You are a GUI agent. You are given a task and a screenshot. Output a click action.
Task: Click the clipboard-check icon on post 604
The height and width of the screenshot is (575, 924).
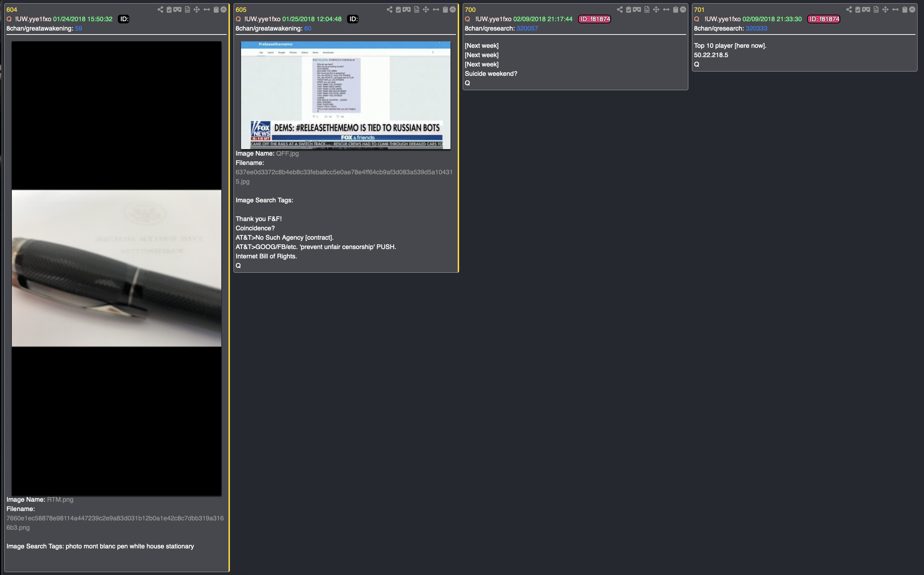pyautogui.click(x=169, y=9)
